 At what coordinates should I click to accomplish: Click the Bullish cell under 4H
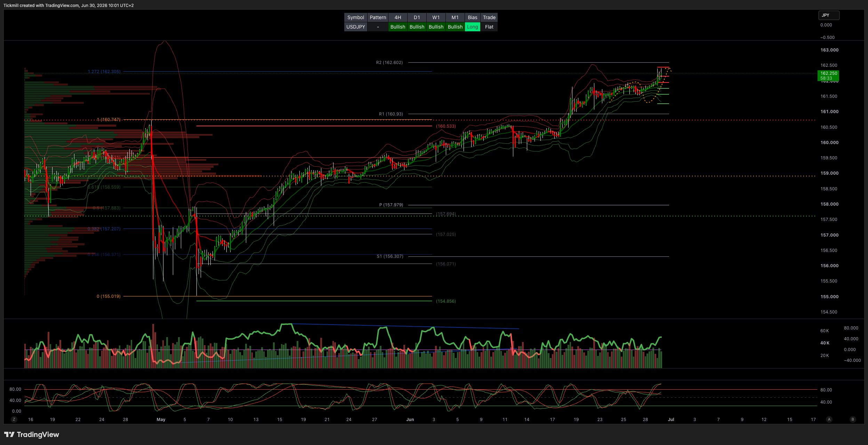tap(398, 27)
